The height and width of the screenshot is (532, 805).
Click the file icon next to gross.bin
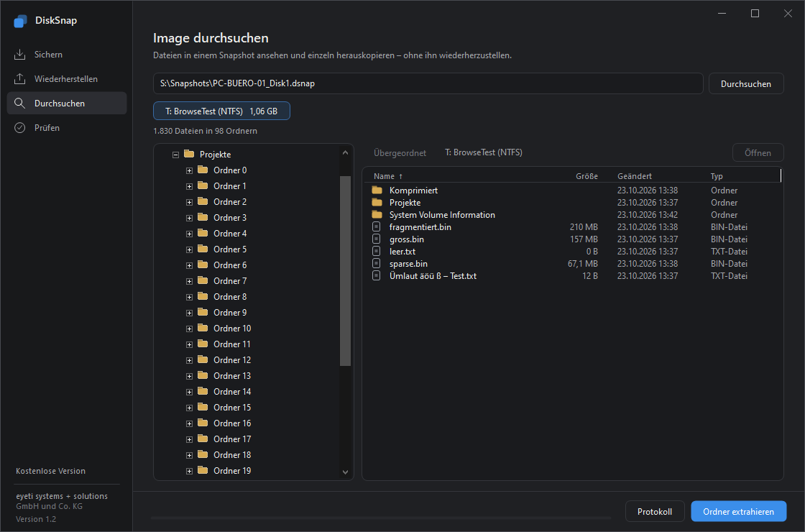[377, 239]
